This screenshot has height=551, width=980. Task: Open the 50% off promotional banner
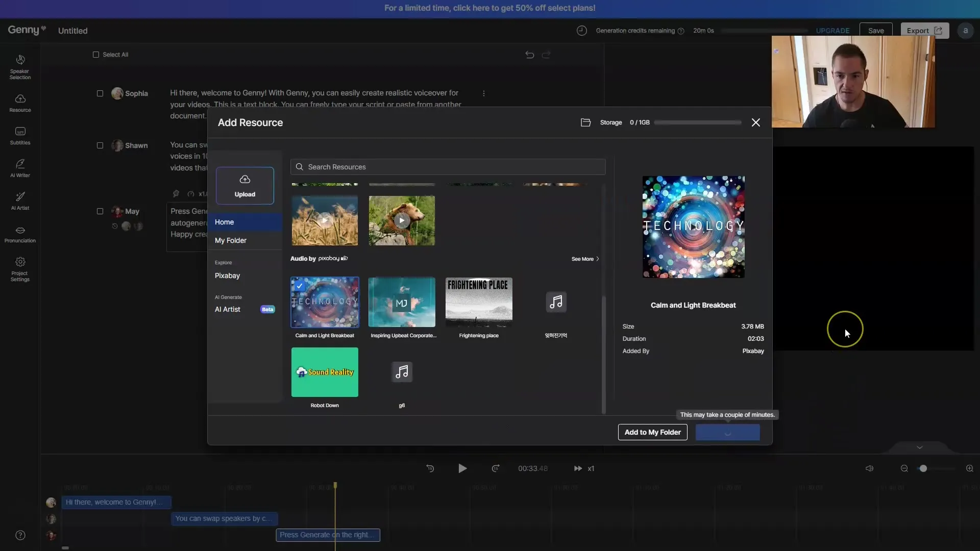(x=490, y=8)
